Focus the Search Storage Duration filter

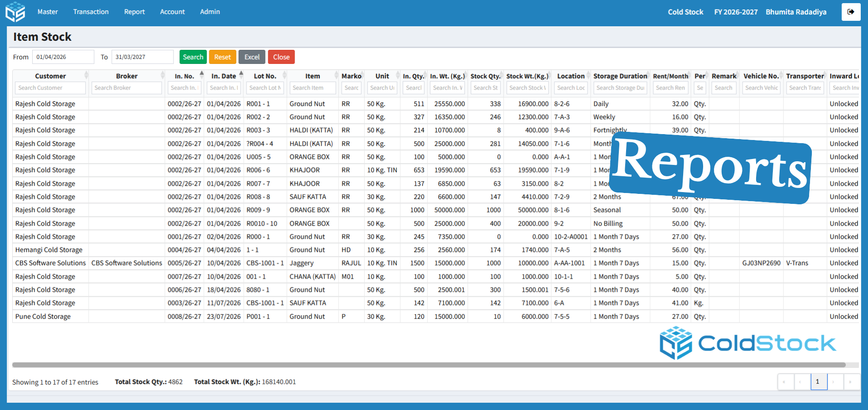coord(620,88)
